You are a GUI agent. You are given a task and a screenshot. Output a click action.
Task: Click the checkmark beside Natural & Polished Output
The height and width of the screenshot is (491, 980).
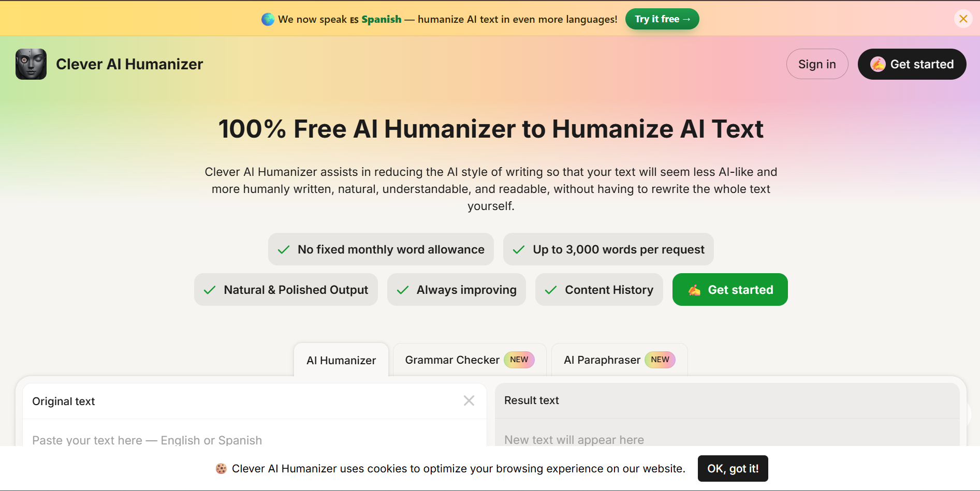click(x=210, y=290)
